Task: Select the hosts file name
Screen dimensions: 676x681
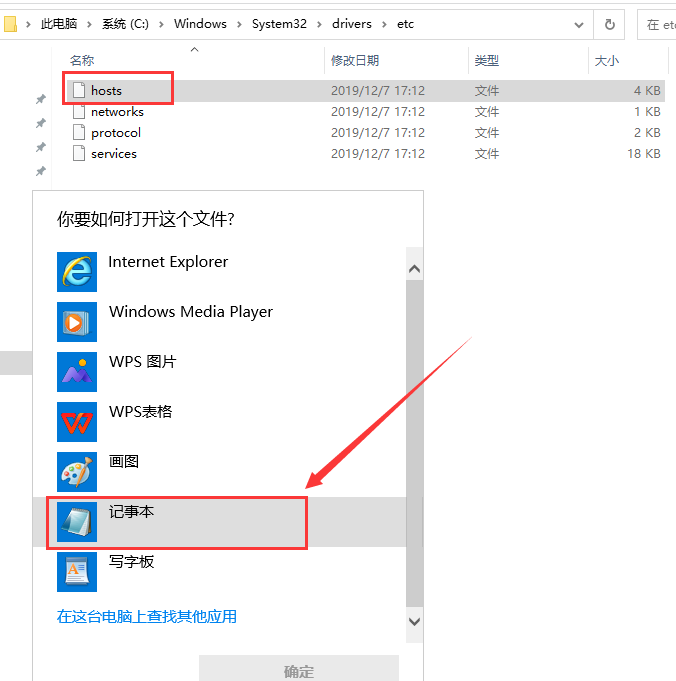Action: point(106,90)
